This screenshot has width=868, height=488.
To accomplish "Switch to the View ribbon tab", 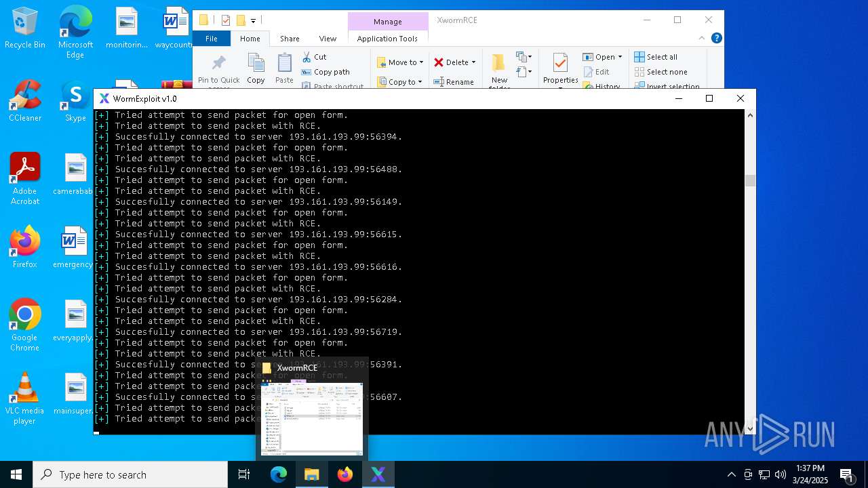I will pyautogui.click(x=328, y=39).
